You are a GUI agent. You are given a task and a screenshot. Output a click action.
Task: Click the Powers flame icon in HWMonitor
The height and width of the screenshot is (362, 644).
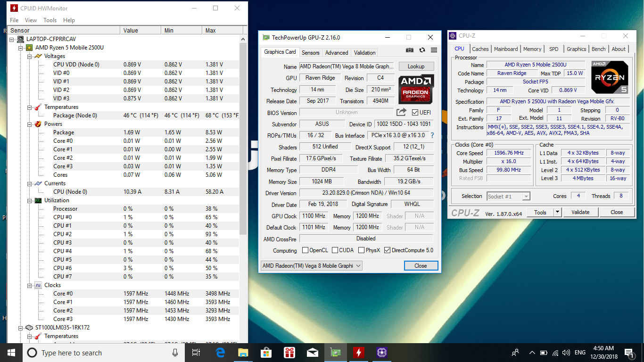(38, 124)
